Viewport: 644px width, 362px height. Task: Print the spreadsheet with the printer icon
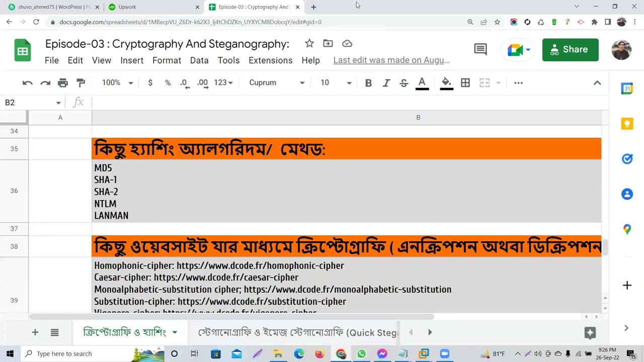(63, 83)
